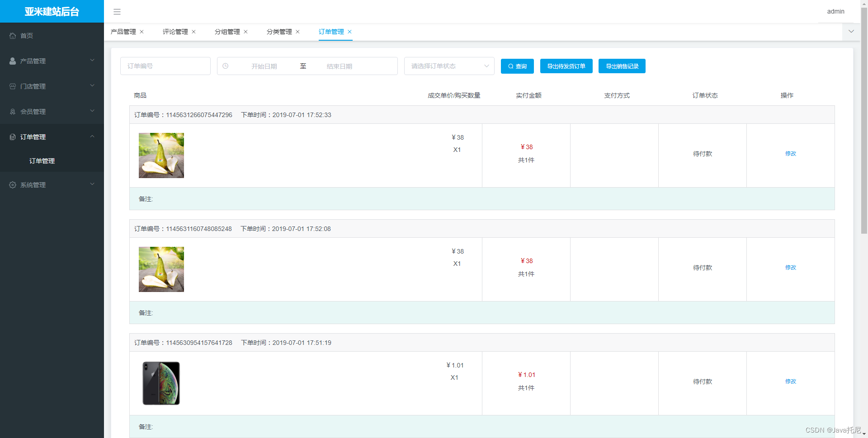Image resolution: width=868 pixels, height=438 pixels.
Task: Click the red ¥1.01 paid amount
Action: [526, 375]
